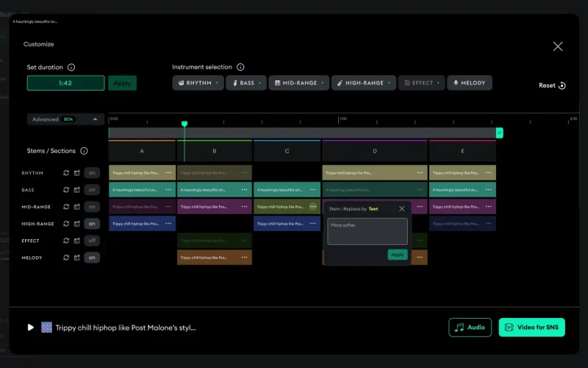This screenshot has width=588, height=368.
Task: Select HIGH-RANGE clip in section C
Action: tap(287, 224)
